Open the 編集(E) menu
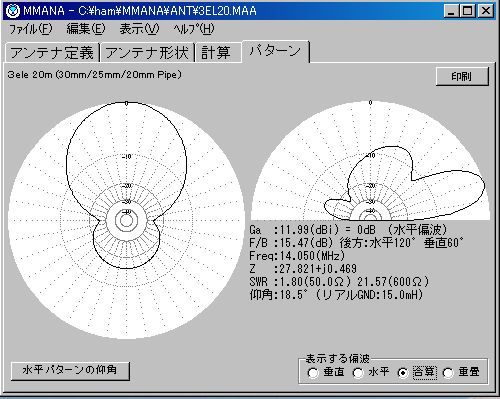Viewport: 500px width, 399px height. [x=86, y=29]
